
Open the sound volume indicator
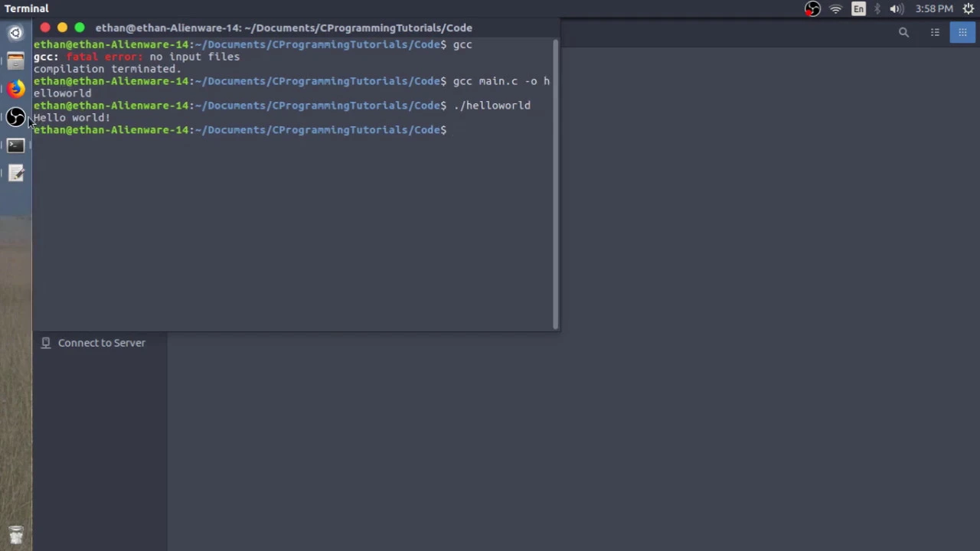(x=897, y=9)
